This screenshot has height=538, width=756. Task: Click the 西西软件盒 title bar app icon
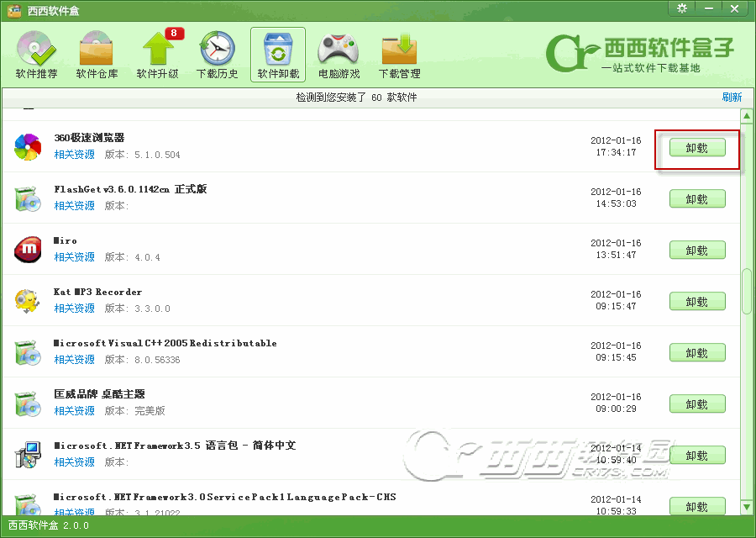coord(14,10)
